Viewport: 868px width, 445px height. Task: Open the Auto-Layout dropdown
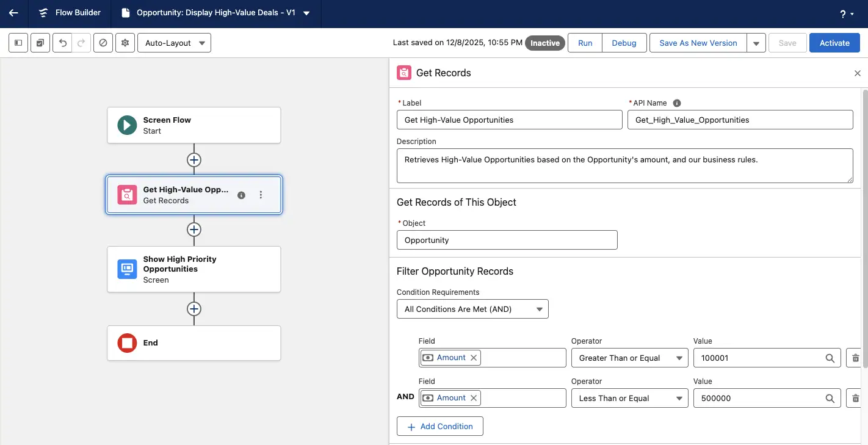175,43
